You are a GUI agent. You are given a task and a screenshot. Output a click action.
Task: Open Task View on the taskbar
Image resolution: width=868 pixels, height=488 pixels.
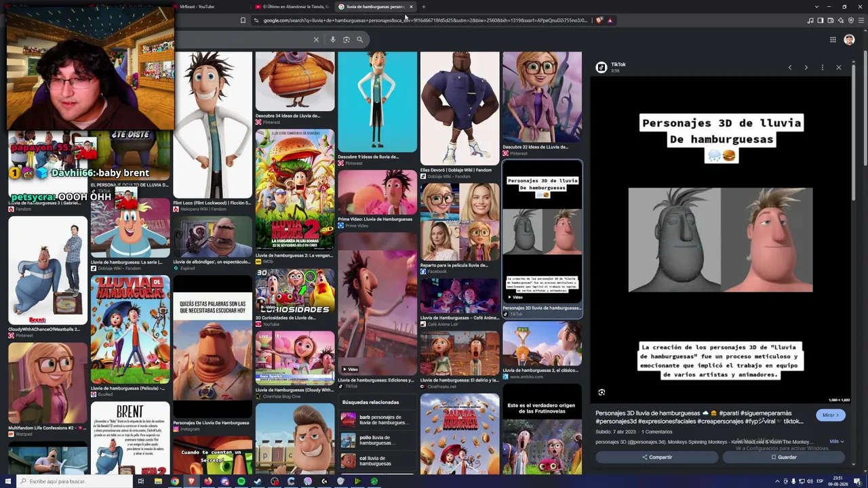141,481
